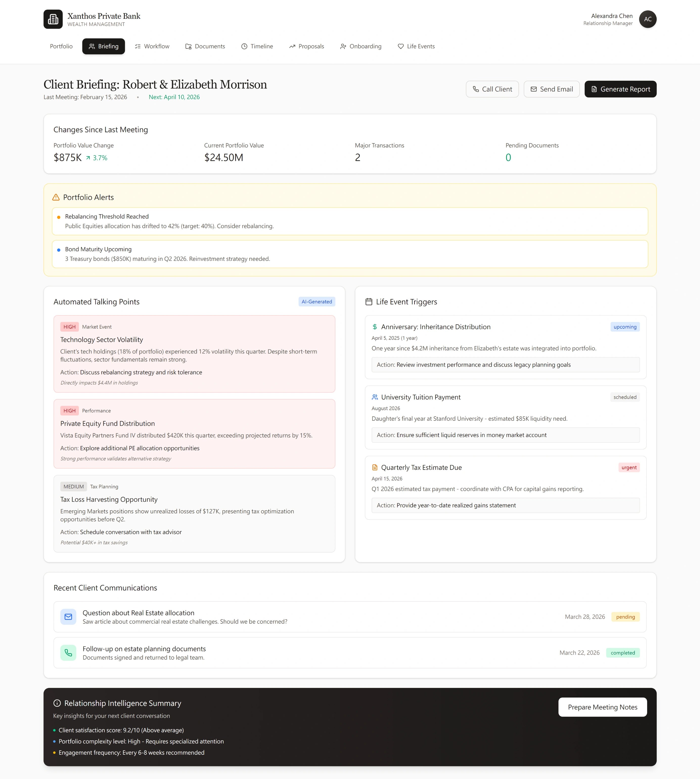Viewport: 700px width, 779px height.
Task: Click the info icon by Relationship Intelligence Summary
Action: coord(57,703)
